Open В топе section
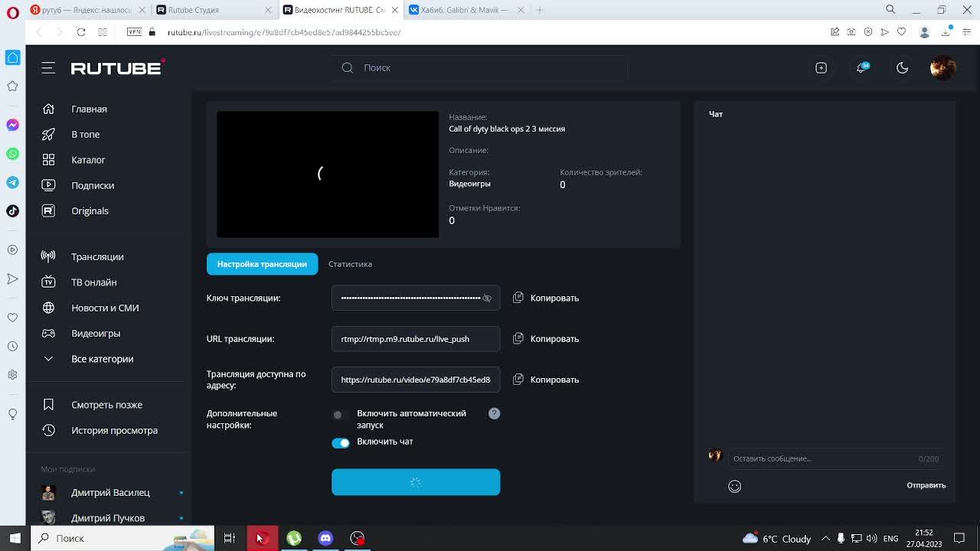 point(85,134)
